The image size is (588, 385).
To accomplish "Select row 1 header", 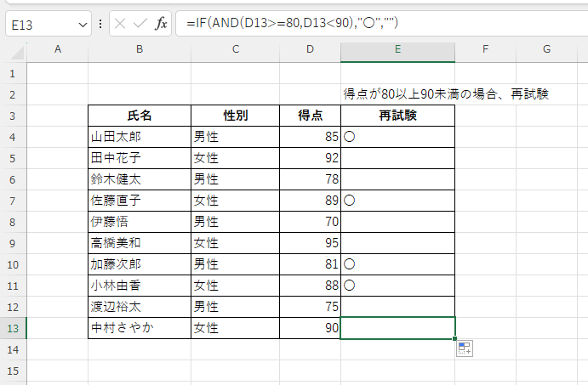I will pos(13,73).
